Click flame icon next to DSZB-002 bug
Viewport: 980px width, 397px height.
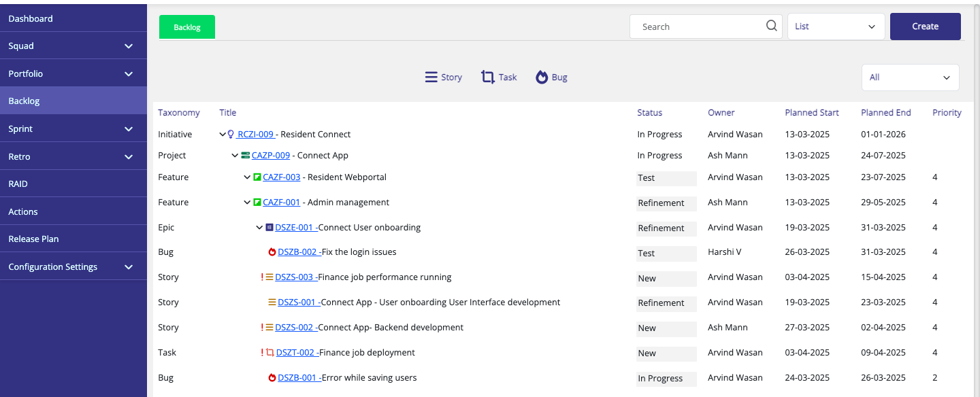(272, 252)
